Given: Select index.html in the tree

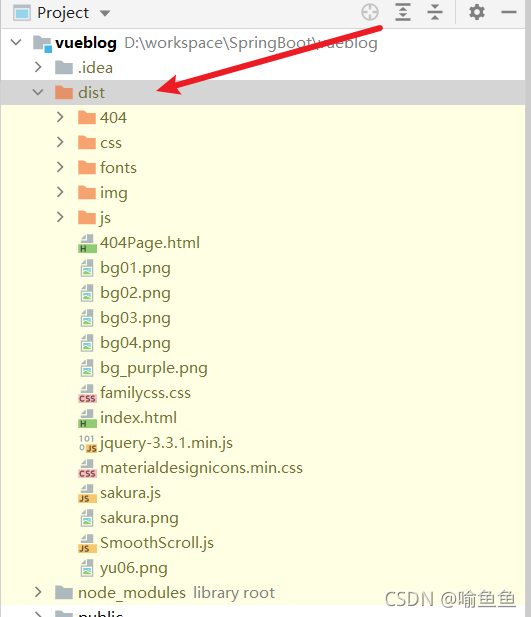Looking at the screenshot, I should click(x=138, y=418).
